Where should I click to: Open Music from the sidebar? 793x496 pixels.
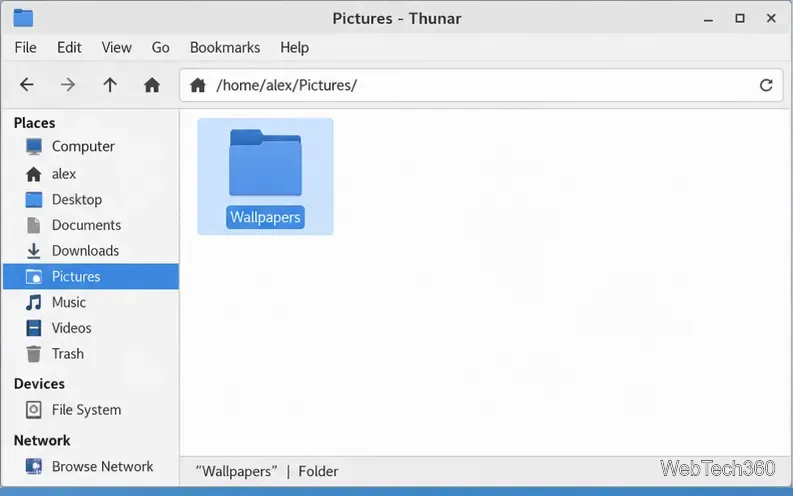coord(91,302)
